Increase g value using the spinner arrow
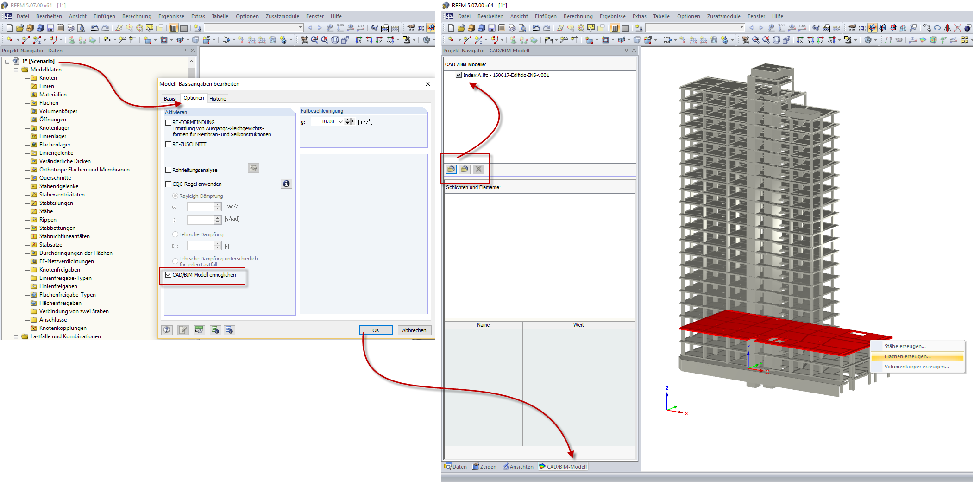Viewport: 980px width, 494px height. click(x=347, y=120)
